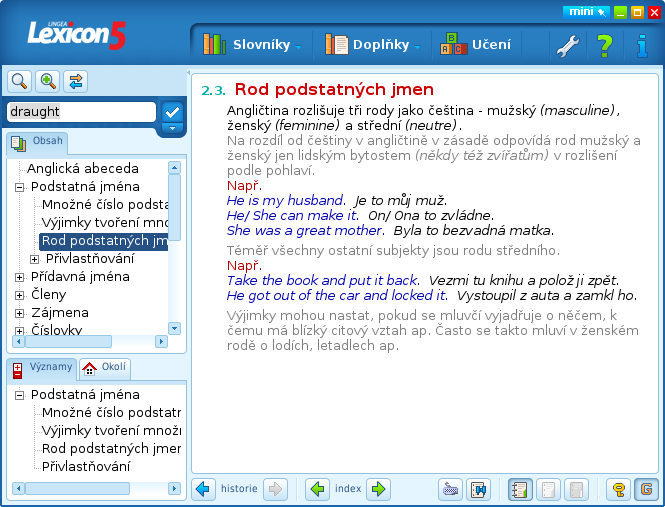Viewport: 665px width, 507px height.
Task: Toggle the key icon button in bottom bar
Action: [619, 489]
